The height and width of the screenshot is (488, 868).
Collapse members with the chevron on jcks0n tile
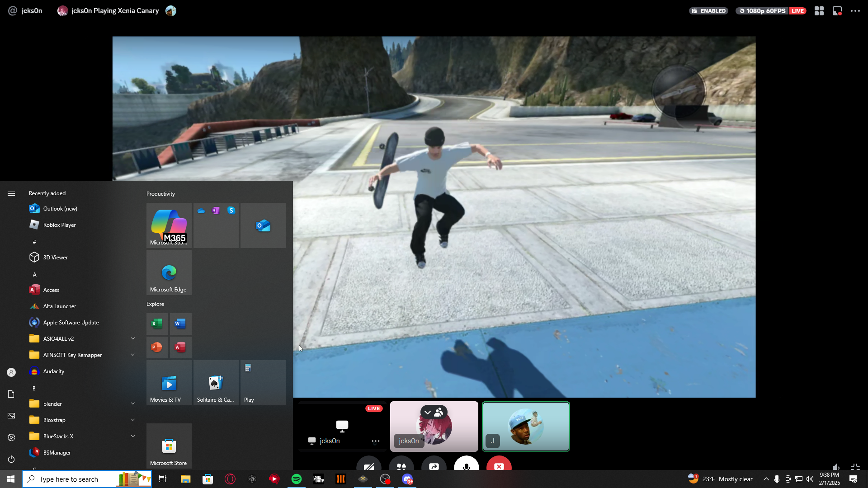pyautogui.click(x=428, y=412)
